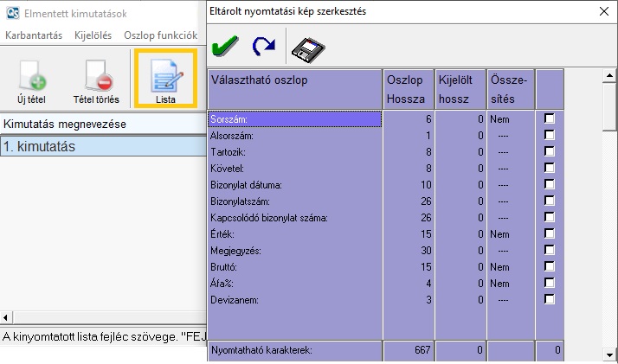Open the Karbantartás menu

point(34,35)
